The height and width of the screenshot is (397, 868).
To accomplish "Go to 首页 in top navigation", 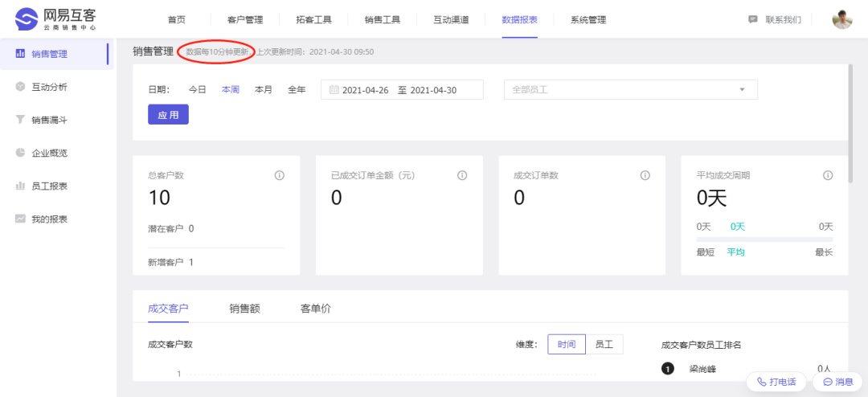I will click(177, 19).
